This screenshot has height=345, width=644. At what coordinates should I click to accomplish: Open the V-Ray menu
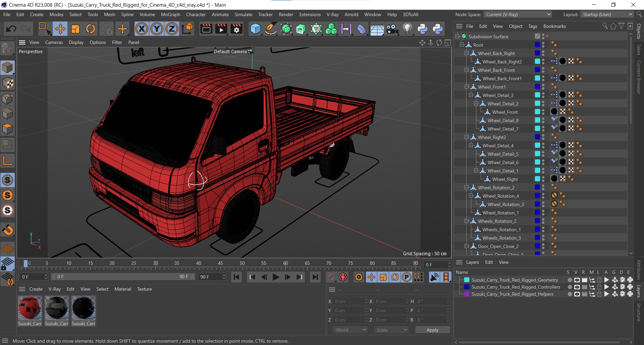[x=332, y=14]
